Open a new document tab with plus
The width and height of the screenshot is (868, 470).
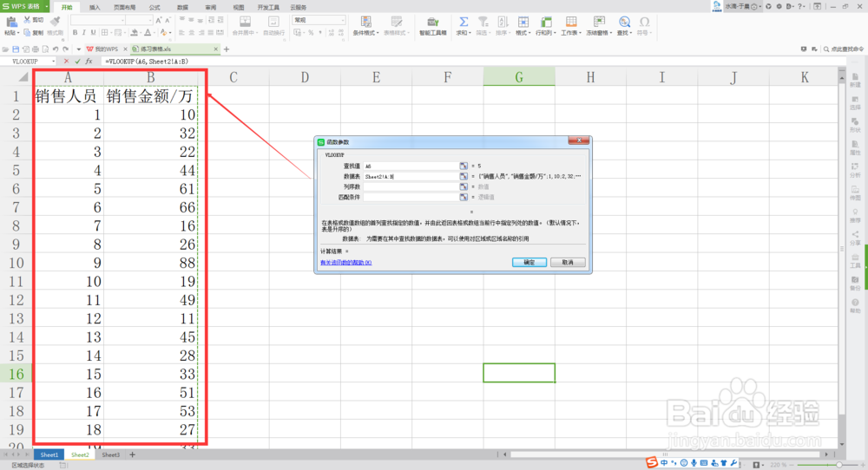(227, 49)
